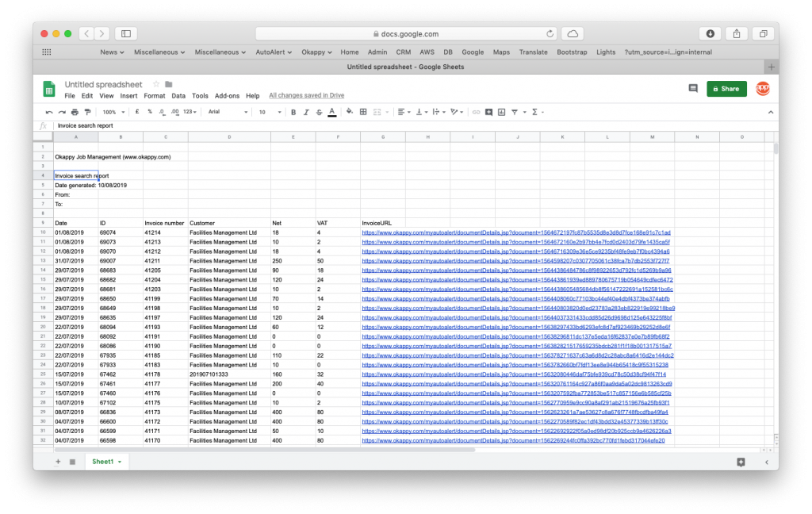Select column D header
The image size is (812, 514).
[229, 136]
